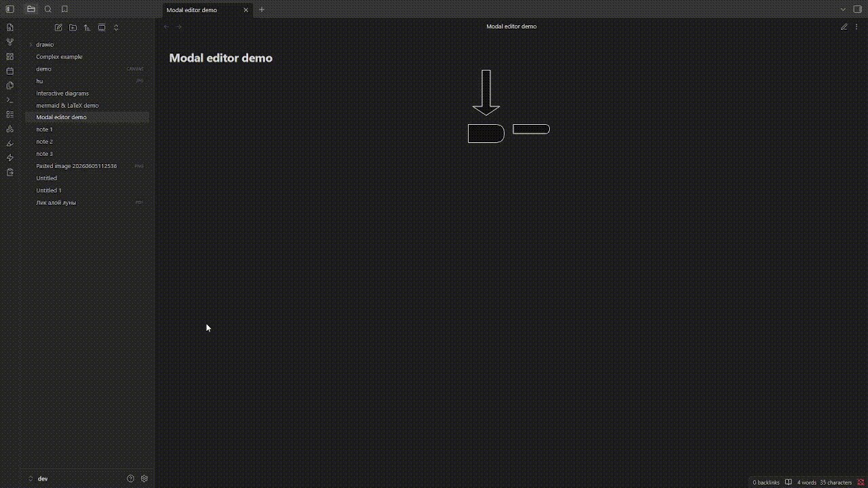The image size is (868, 488).
Task: Toggle reading view book icon in status bar
Action: 788,483
